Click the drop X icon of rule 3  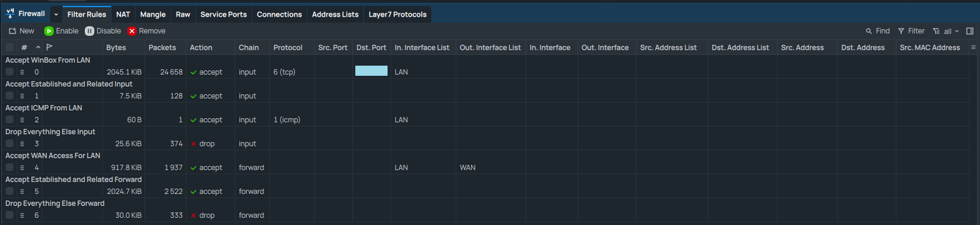193,144
